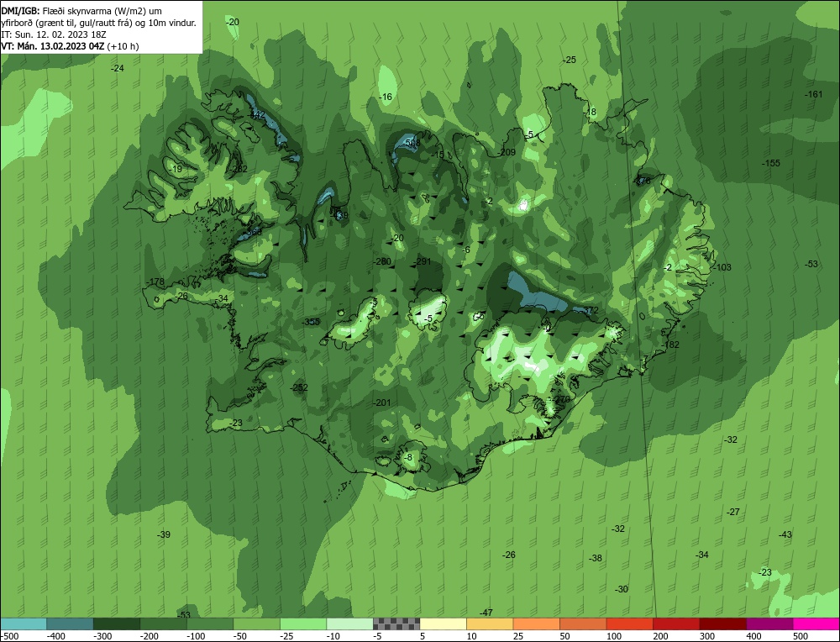The width and height of the screenshot is (840, 642).
Task: Click the "-252" value on the map
Action: (299, 387)
